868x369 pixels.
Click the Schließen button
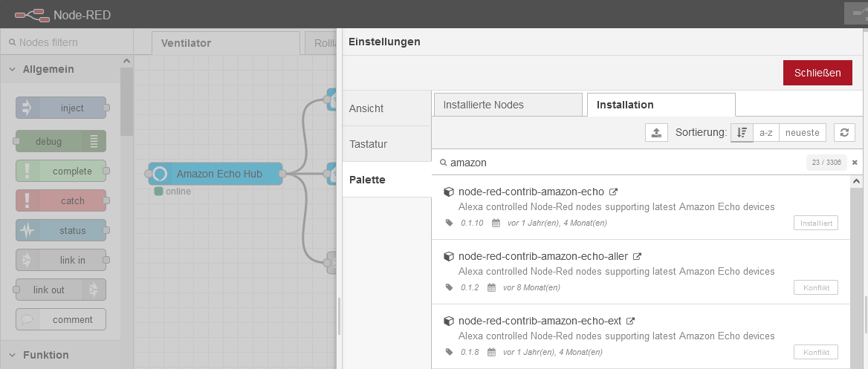click(x=817, y=73)
